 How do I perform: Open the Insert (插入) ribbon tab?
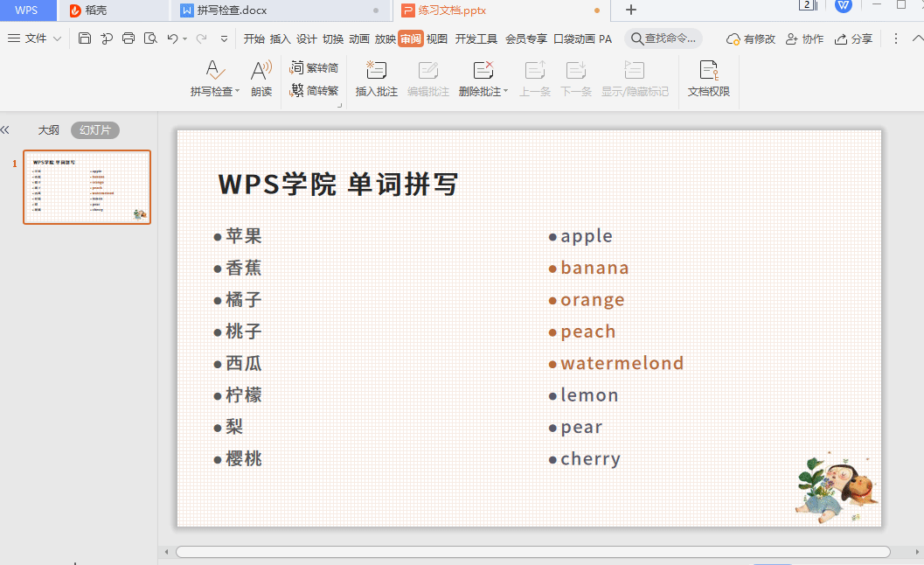click(x=280, y=38)
